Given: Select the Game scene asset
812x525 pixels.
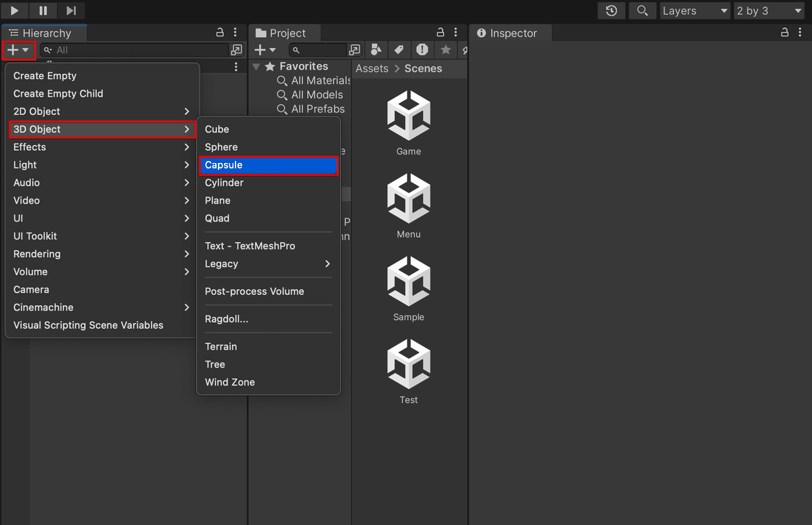Looking at the screenshot, I should tap(409, 123).
